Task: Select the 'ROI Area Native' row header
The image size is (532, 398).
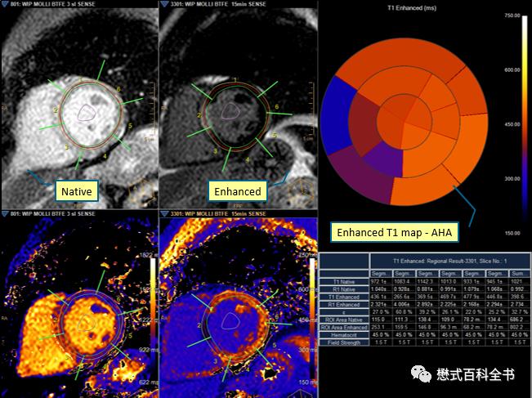Action: click(344, 320)
